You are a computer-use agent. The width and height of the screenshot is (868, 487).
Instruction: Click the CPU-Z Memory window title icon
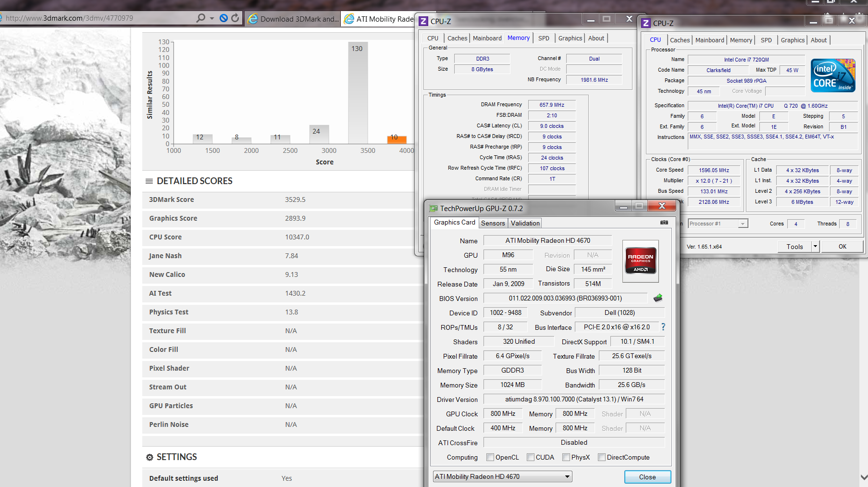423,21
